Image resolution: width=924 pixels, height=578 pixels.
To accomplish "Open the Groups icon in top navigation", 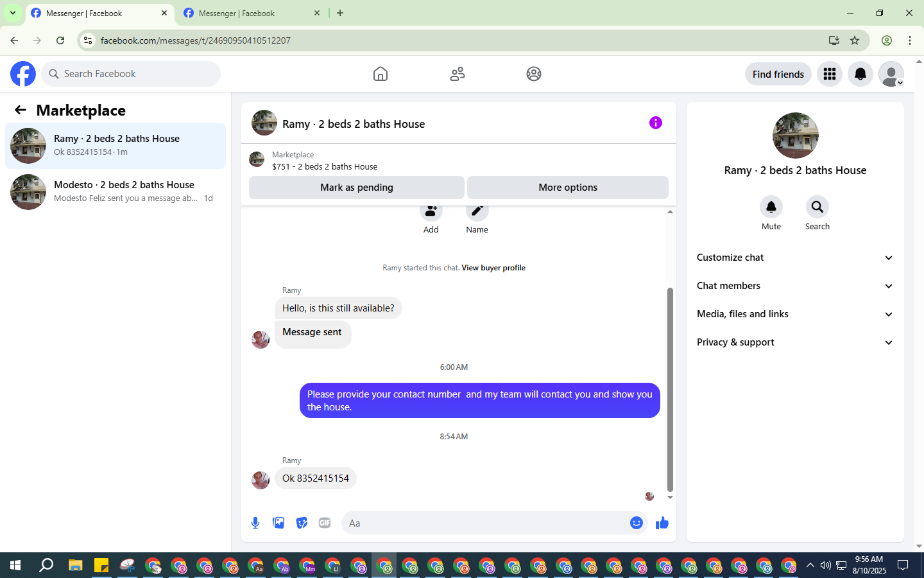I will tap(534, 74).
